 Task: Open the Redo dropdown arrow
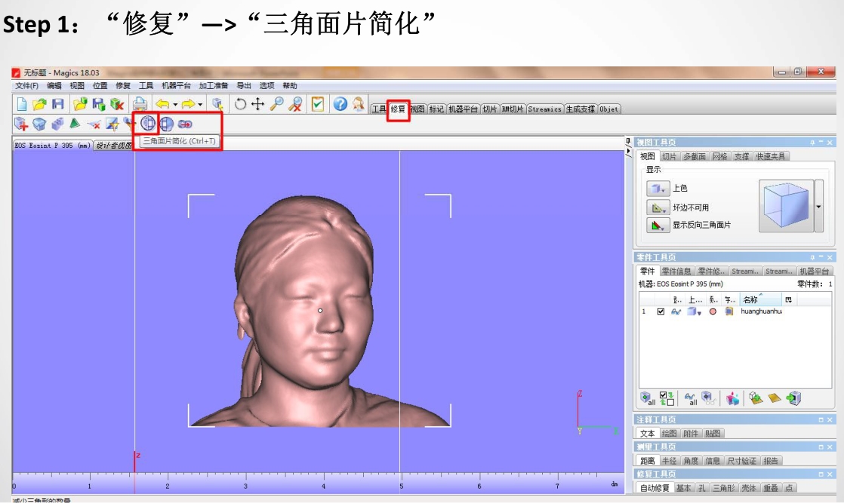199,103
